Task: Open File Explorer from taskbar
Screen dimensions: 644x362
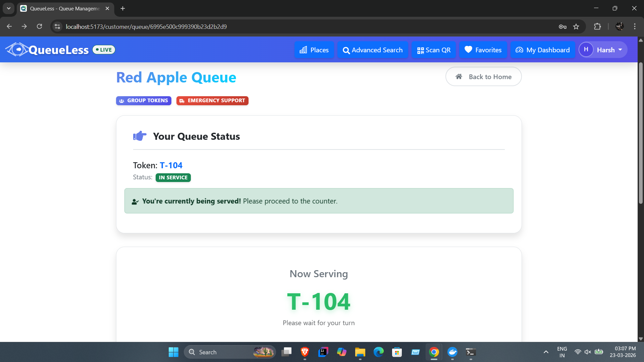Action: 360,352
